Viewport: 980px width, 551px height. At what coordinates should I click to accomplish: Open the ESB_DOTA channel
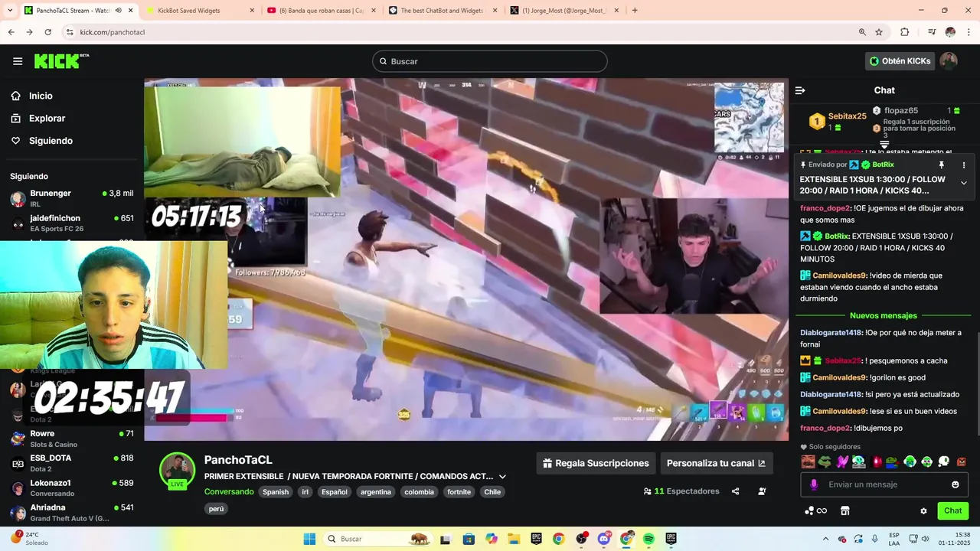tap(72, 463)
